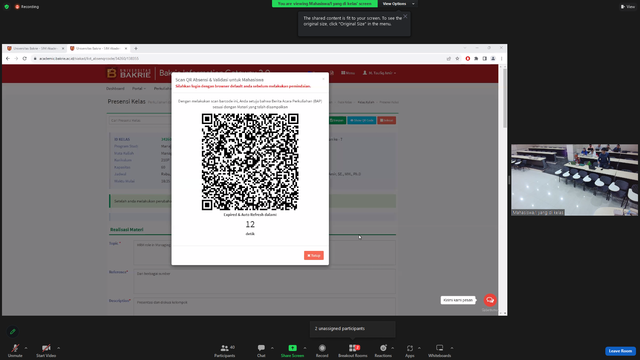
Task: Click the participant video thumbnail
Action: pos(574,180)
